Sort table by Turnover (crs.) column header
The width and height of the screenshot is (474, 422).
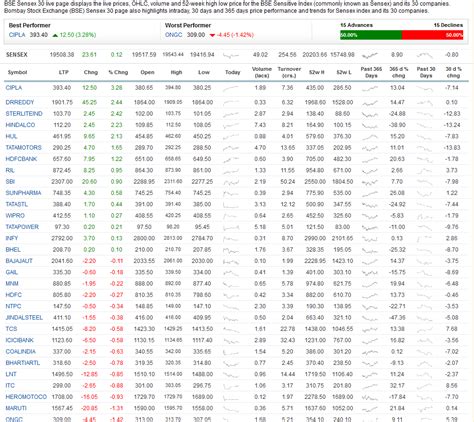coord(289,72)
